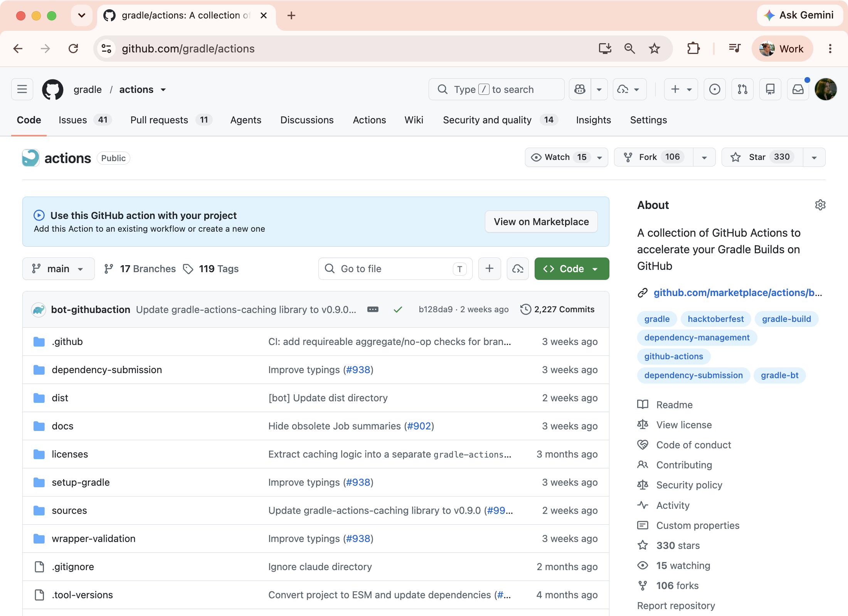Go to GitHub homepage via Octocat logo

(x=52, y=89)
